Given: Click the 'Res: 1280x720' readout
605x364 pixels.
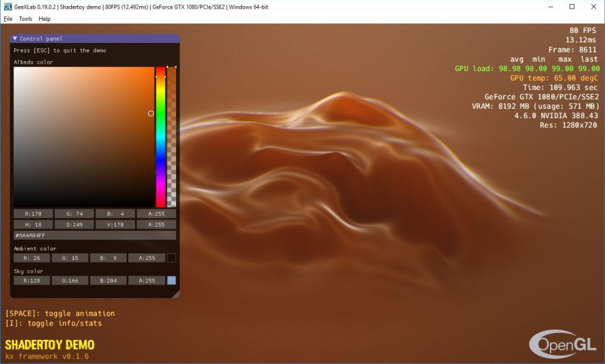Looking at the screenshot, I should coord(568,125).
